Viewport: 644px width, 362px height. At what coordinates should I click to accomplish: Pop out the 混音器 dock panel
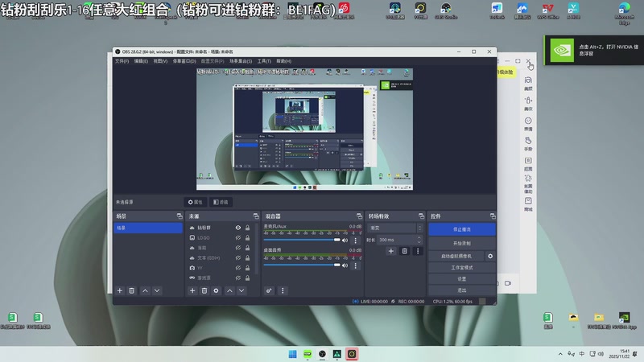click(x=359, y=216)
